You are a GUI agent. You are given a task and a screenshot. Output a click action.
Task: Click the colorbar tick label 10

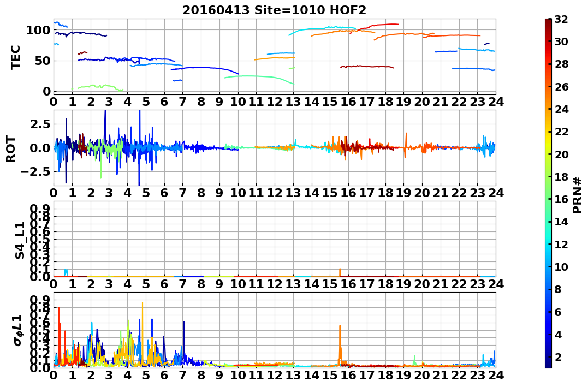(x=561, y=266)
